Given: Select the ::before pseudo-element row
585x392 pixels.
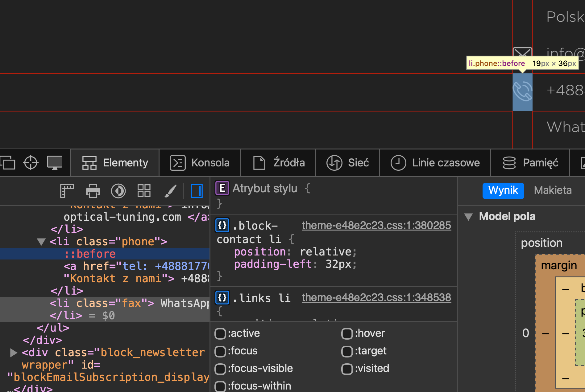Looking at the screenshot, I should pyautogui.click(x=89, y=254).
